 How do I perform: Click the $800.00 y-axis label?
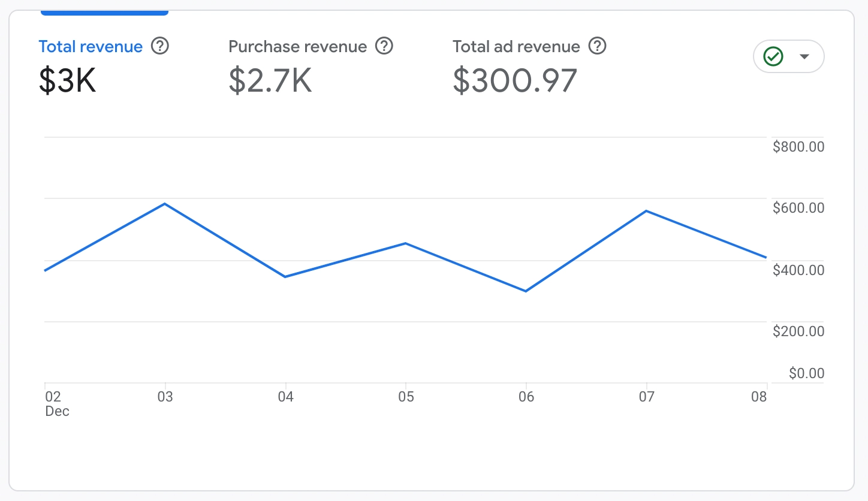tap(798, 147)
